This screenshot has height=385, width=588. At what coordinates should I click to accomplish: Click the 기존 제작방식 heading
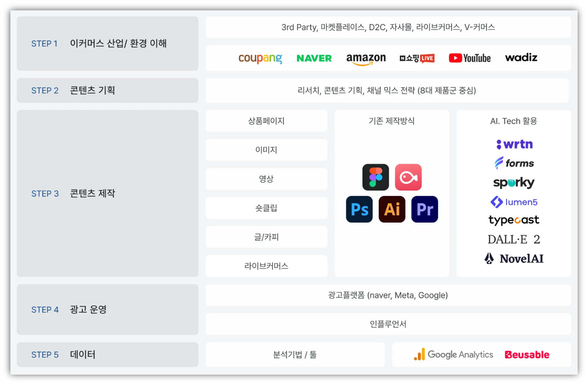pyautogui.click(x=392, y=121)
